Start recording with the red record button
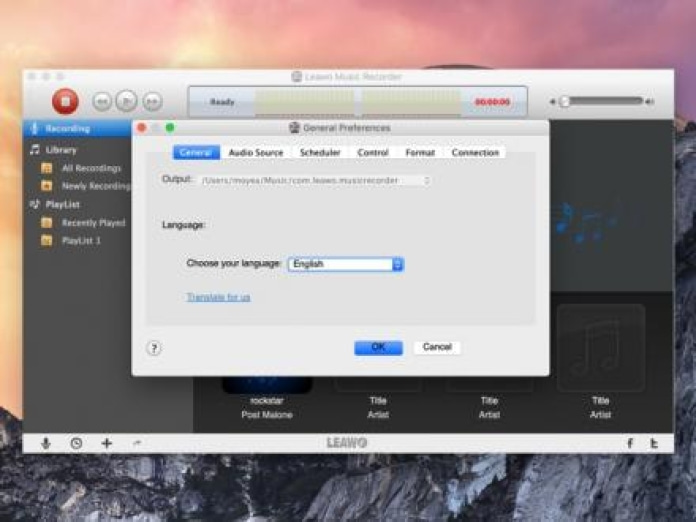Viewport: 696px width, 522px height. pos(65,102)
